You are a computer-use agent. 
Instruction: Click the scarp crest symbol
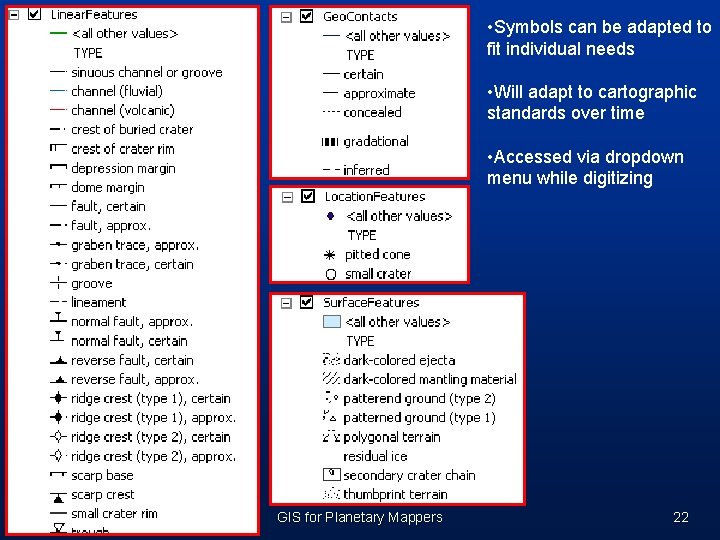(58, 497)
